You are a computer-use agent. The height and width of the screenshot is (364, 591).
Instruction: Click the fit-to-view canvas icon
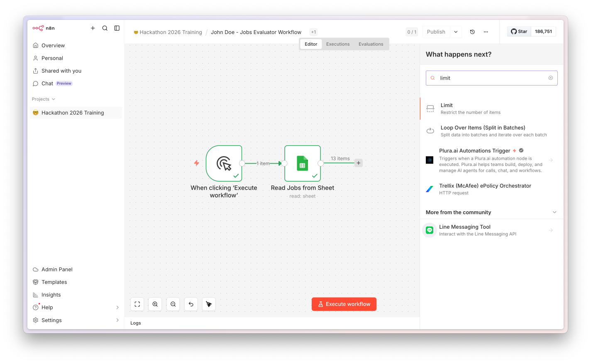137,304
